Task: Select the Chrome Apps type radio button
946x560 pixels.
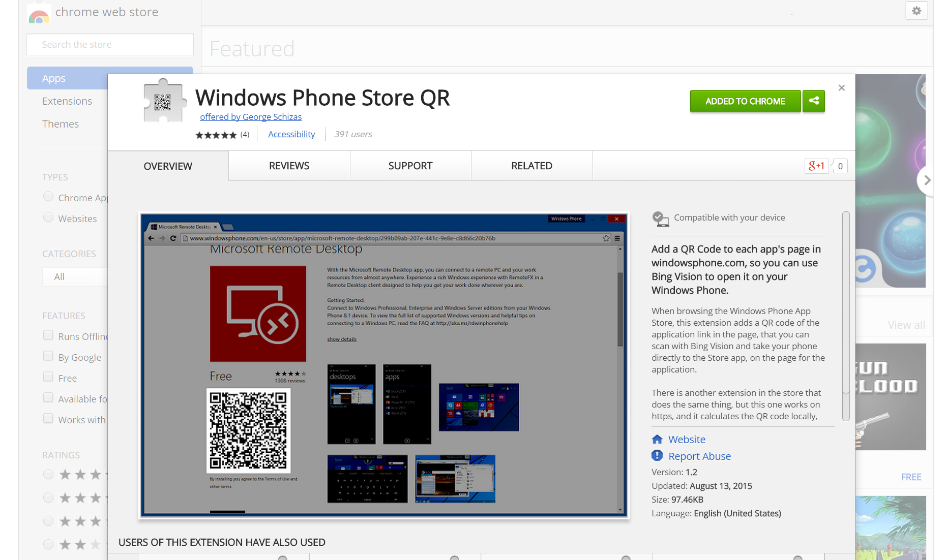Action: 48,197
